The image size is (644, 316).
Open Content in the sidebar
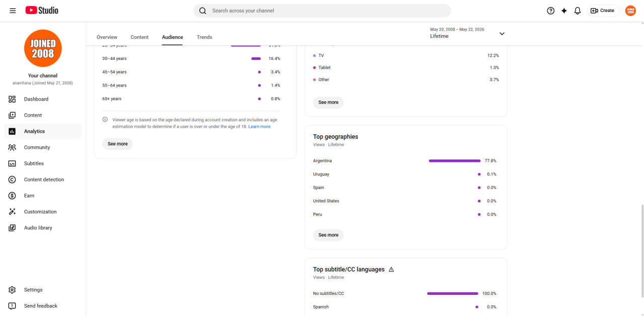click(x=43, y=115)
